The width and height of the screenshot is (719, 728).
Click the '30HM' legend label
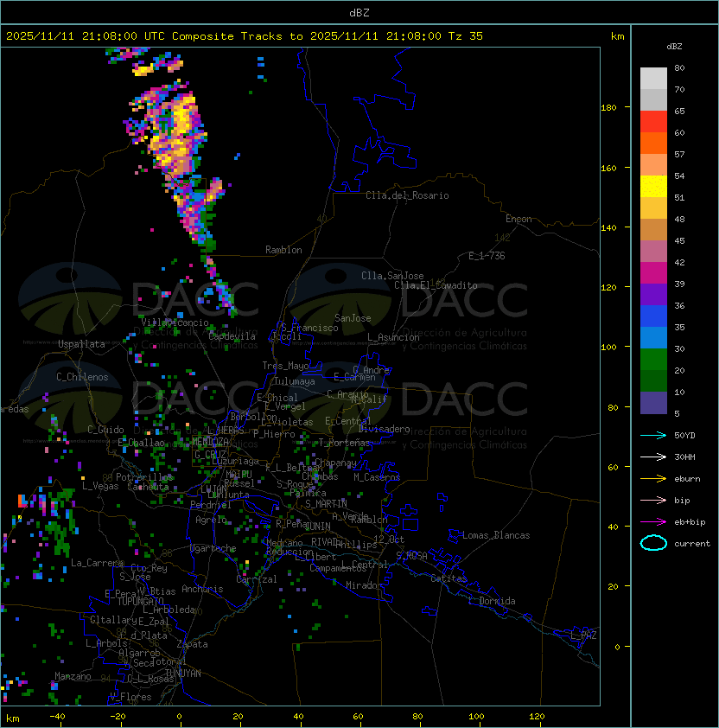684,457
